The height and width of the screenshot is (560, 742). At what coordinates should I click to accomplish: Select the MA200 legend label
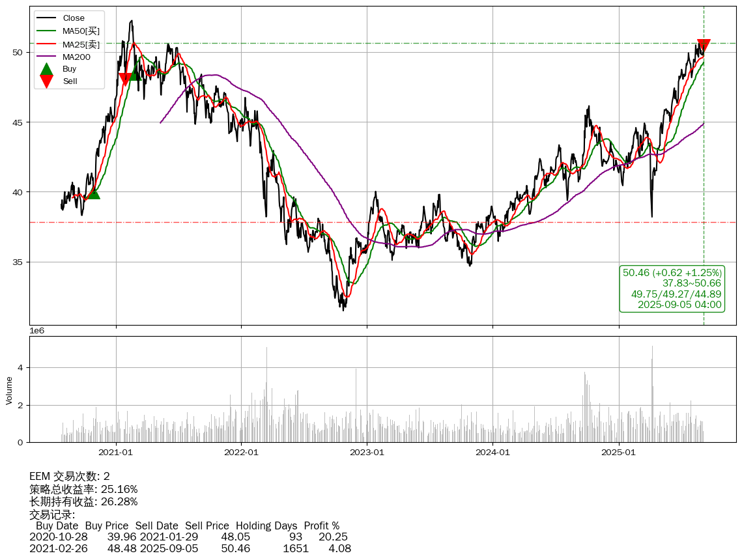[76, 57]
